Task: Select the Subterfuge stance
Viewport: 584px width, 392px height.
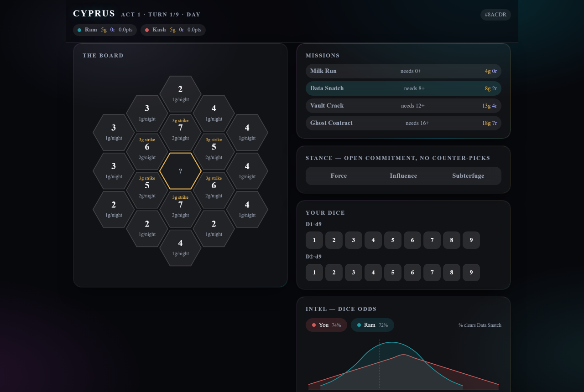Action: click(x=468, y=176)
